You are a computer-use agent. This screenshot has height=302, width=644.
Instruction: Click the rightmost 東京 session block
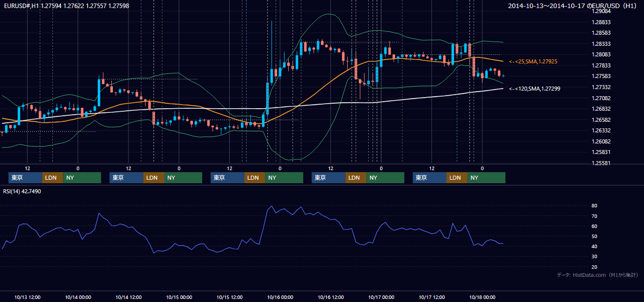click(x=429, y=178)
